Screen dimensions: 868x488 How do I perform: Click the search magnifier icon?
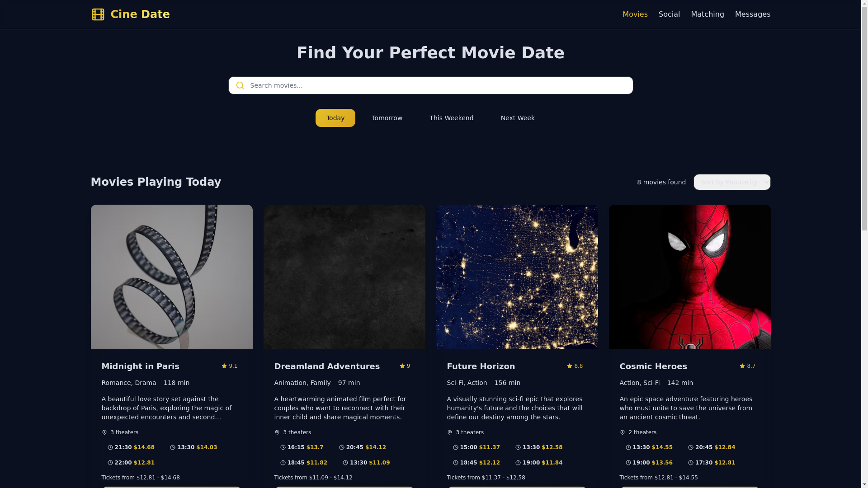click(x=240, y=85)
